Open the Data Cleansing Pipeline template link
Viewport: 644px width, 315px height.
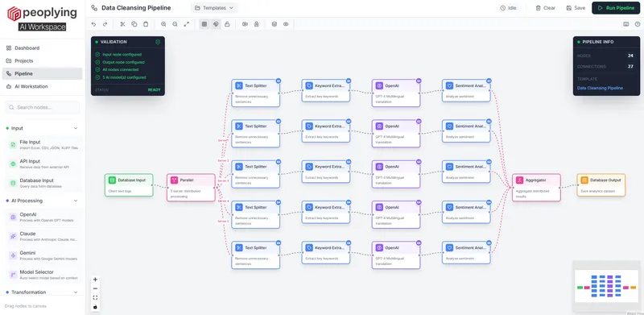(600, 88)
